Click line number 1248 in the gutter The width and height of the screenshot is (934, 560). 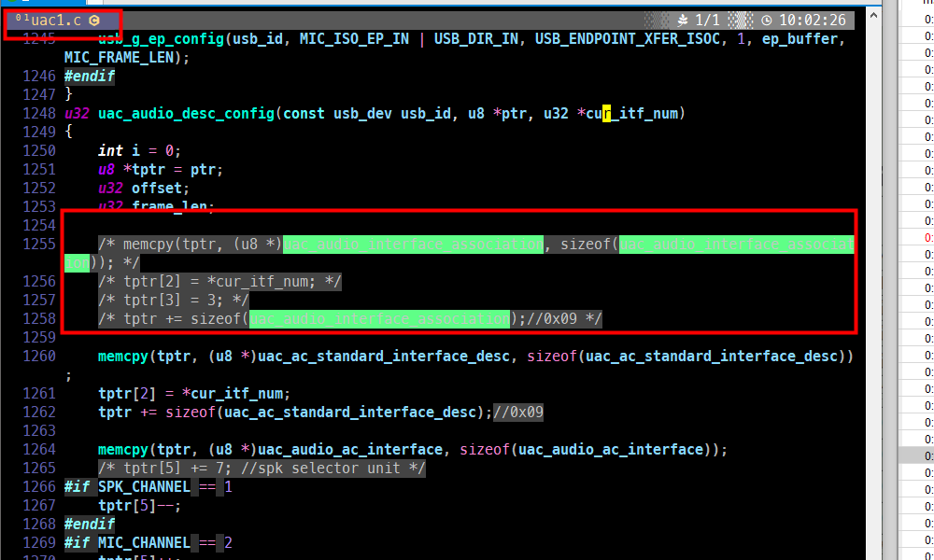[39, 114]
